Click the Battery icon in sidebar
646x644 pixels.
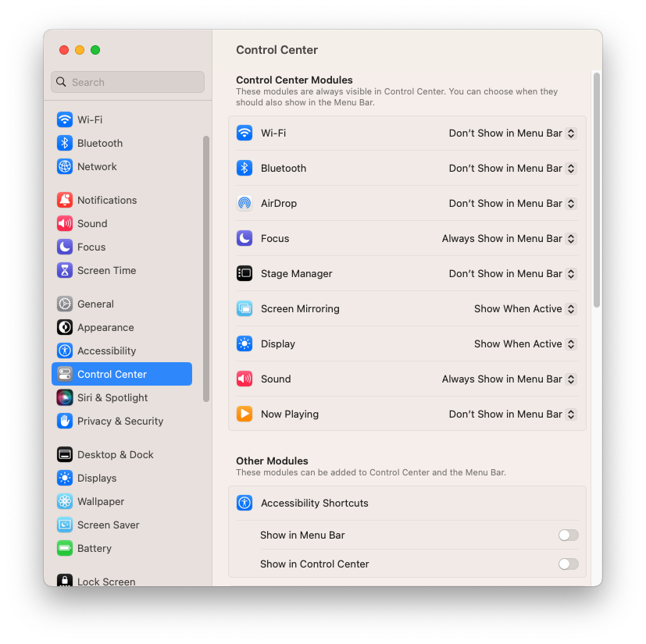point(65,549)
